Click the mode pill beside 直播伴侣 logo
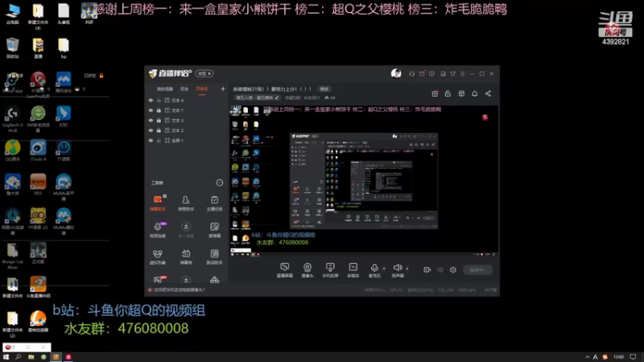Viewport: 644px width, 362px height. point(204,73)
